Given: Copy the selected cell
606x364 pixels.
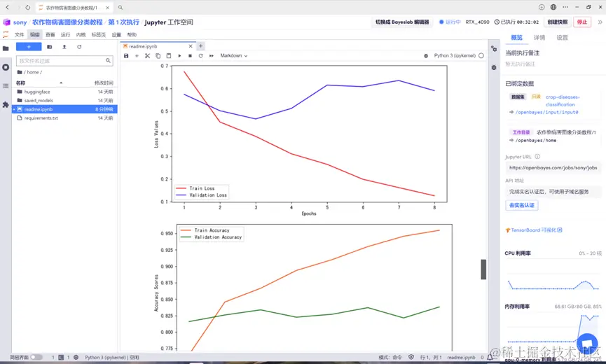Looking at the screenshot, I should tap(158, 55).
